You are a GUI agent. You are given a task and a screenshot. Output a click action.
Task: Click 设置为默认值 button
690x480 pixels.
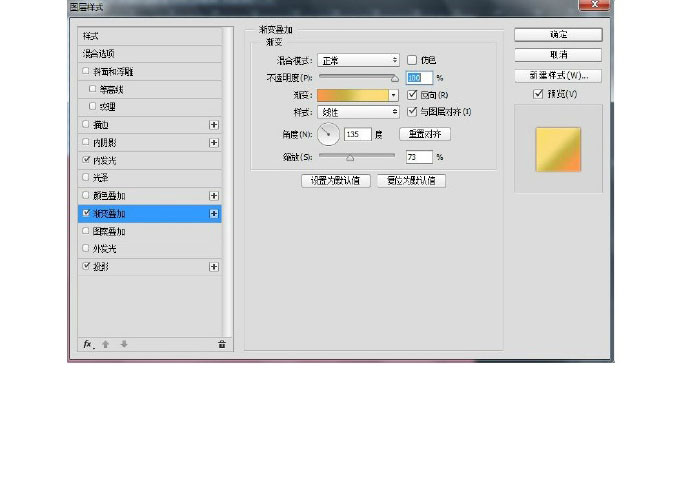click(x=335, y=181)
